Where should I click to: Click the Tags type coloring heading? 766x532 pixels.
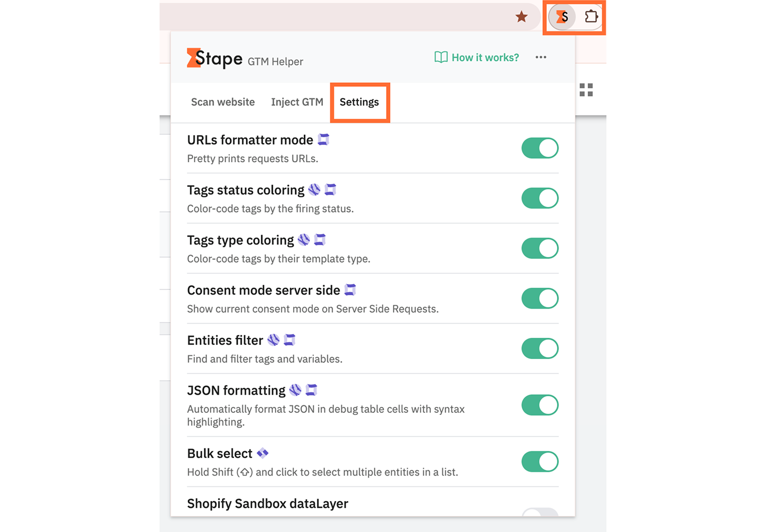pos(240,240)
